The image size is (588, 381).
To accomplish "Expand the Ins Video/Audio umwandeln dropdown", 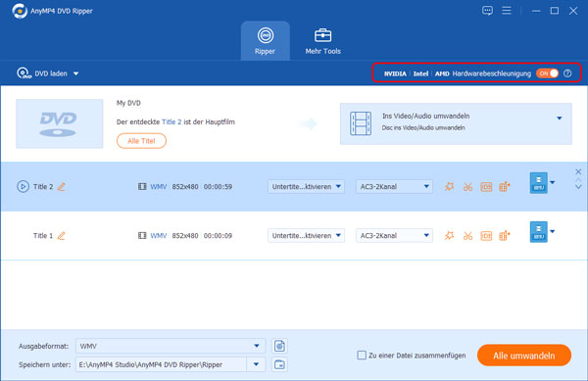I will pos(560,118).
